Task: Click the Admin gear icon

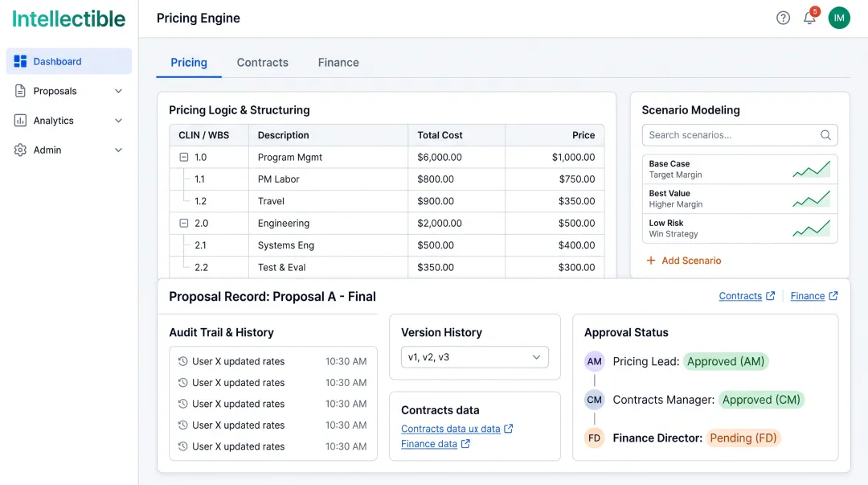Action: tap(20, 150)
